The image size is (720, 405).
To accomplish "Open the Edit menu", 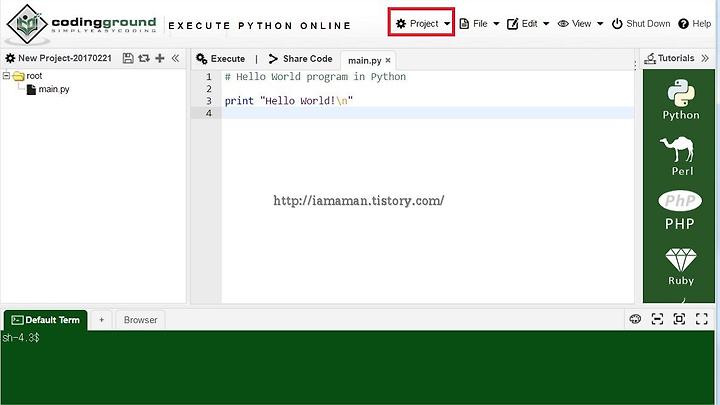I will [528, 23].
